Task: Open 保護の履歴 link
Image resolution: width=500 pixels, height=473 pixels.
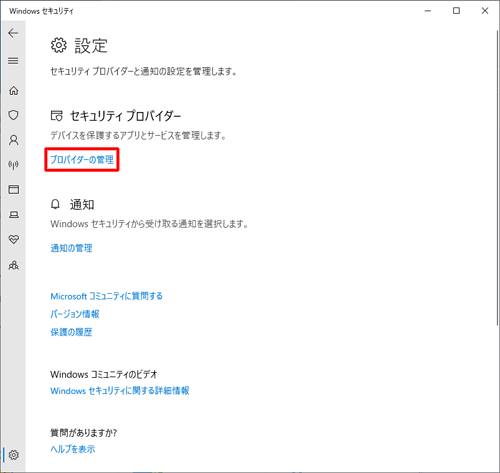Action: pyautogui.click(x=71, y=332)
